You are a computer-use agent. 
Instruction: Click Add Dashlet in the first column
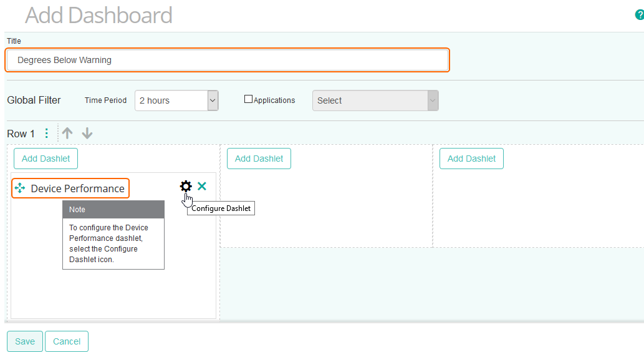coord(46,159)
